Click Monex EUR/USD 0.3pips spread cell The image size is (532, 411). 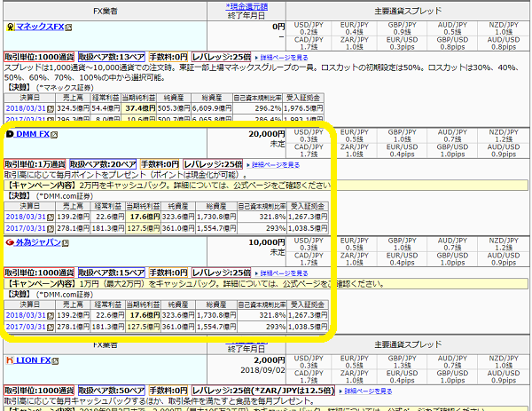pyautogui.click(x=402, y=43)
